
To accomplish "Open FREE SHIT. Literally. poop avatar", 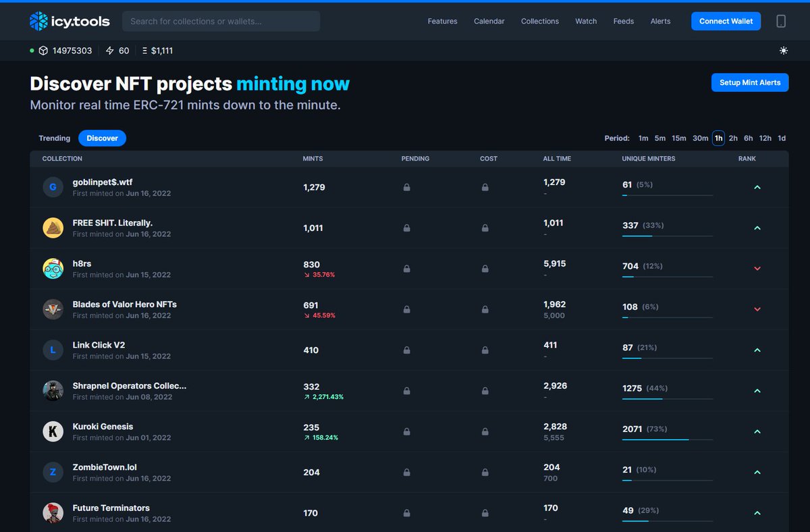I will point(53,228).
